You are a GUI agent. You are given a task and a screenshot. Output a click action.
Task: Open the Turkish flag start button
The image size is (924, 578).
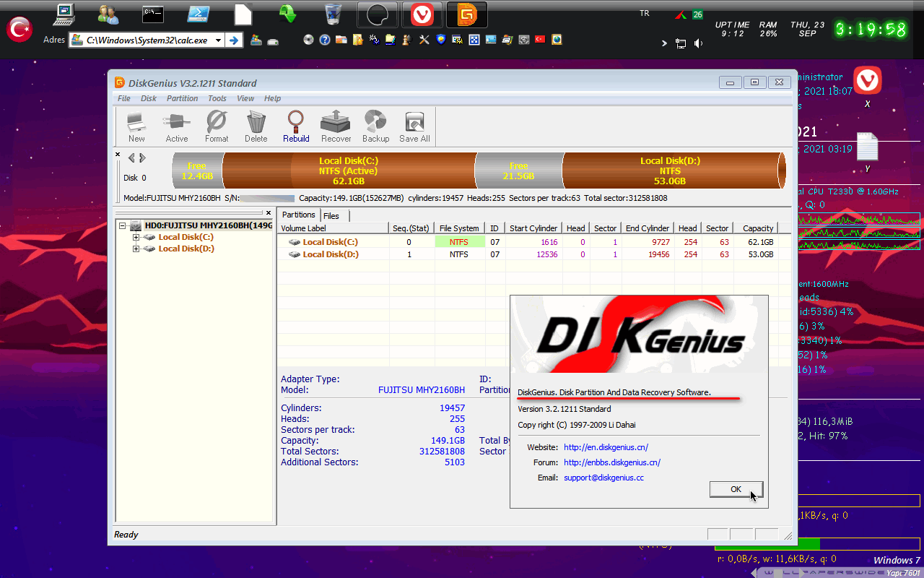[x=19, y=29]
